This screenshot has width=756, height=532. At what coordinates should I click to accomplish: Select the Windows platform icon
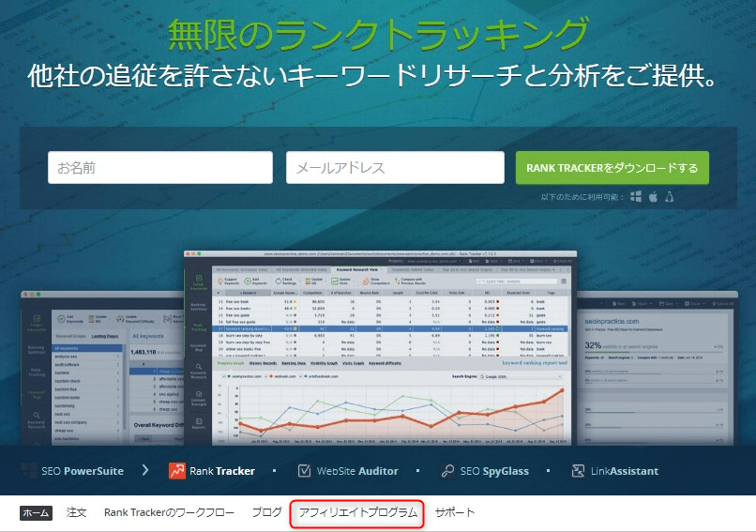(x=636, y=196)
